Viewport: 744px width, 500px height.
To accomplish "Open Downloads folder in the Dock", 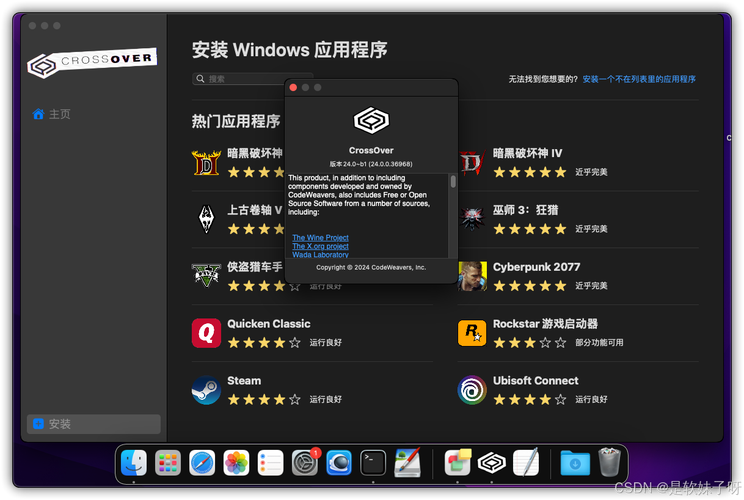I will (575, 463).
